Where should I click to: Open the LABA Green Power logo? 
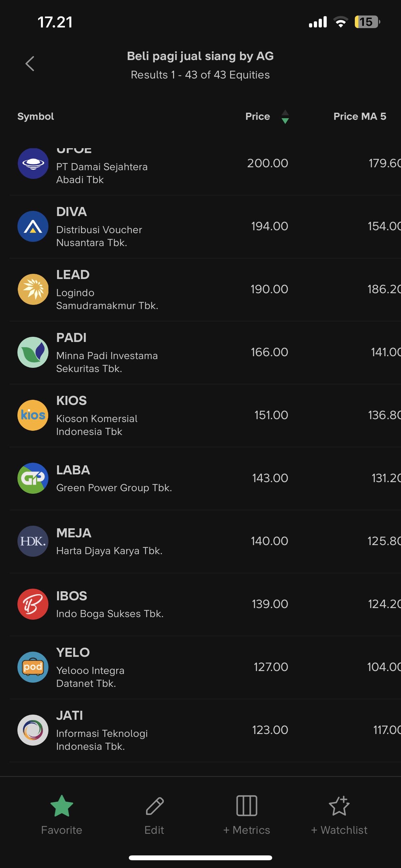pyautogui.click(x=33, y=478)
